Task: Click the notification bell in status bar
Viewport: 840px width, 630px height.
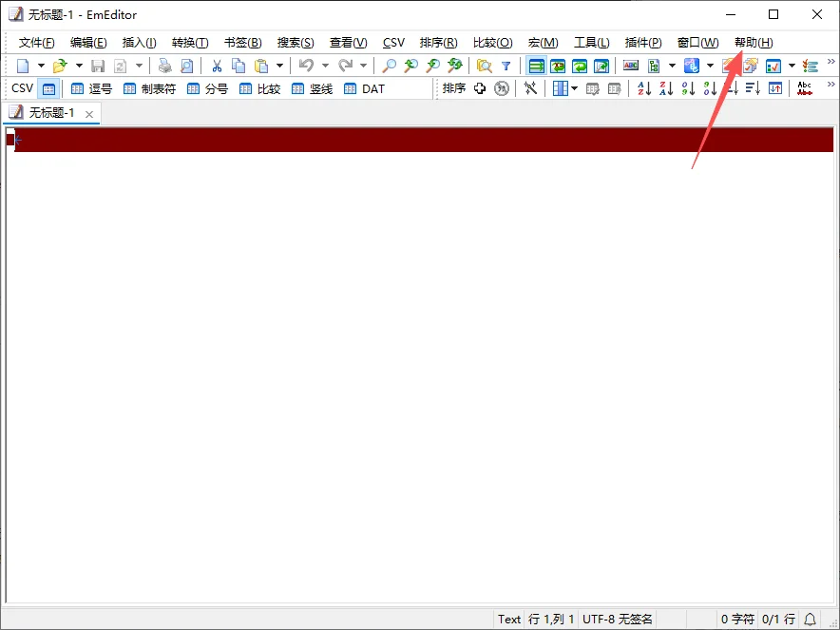Action: (810, 620)
